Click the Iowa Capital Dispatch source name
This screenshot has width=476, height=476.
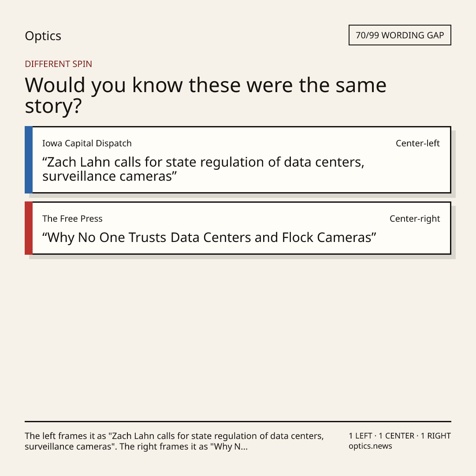point(87,143)
